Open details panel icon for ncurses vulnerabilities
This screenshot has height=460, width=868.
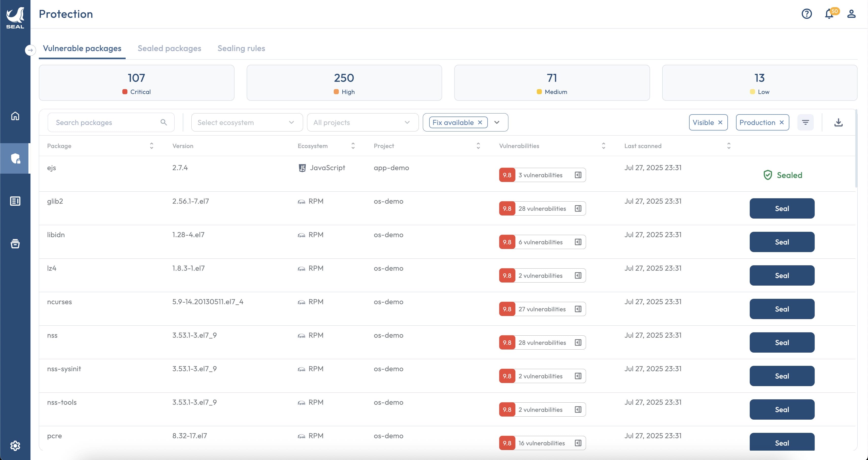(x=578, y=309)
